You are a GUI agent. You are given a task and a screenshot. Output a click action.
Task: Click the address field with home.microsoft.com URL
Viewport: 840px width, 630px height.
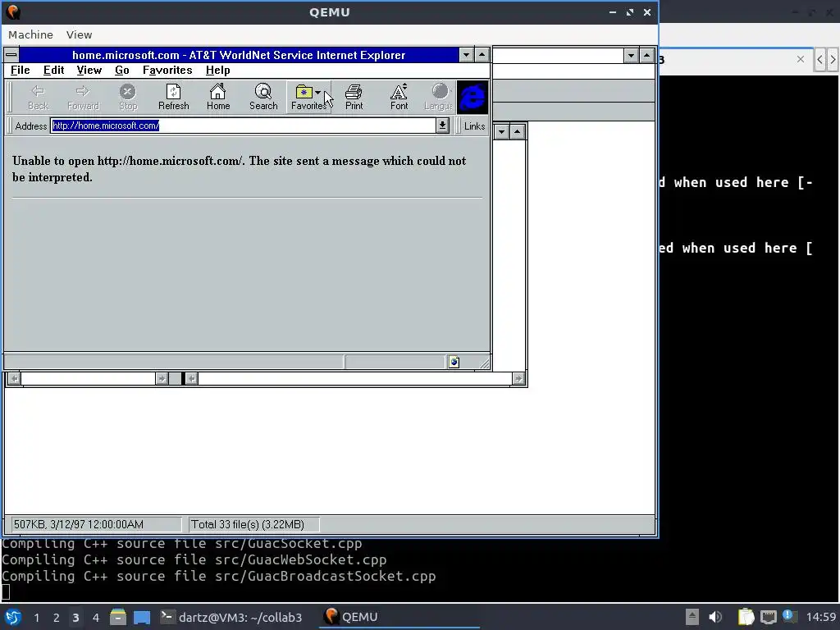pos(244,126)
